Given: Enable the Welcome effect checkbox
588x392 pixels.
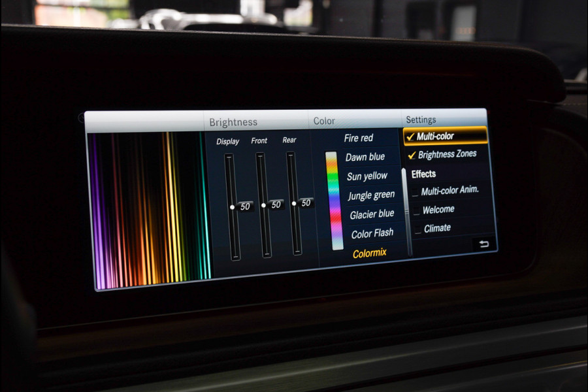Looking at the screenshot, I should click(417, 210).
